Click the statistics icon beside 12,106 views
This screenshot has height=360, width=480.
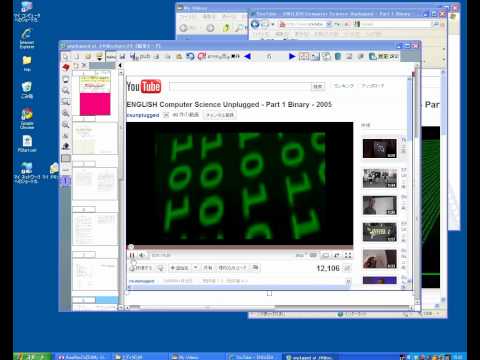(x=347, y=268)
